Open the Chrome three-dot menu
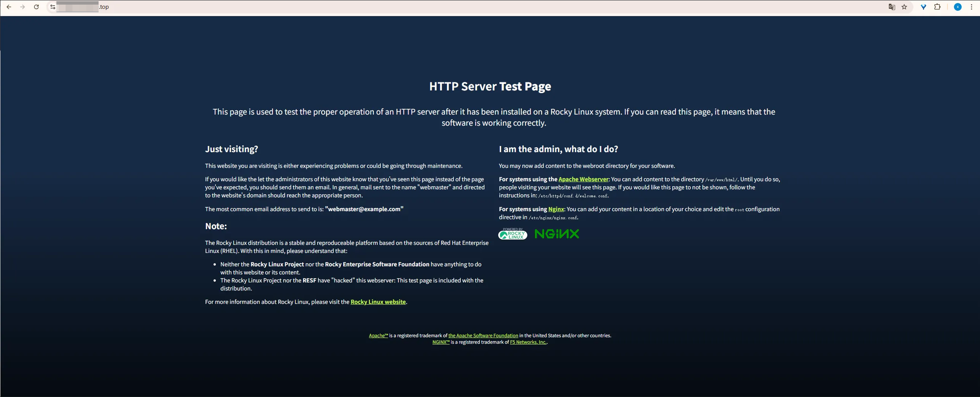980x397 pixels. pos(972,7)
